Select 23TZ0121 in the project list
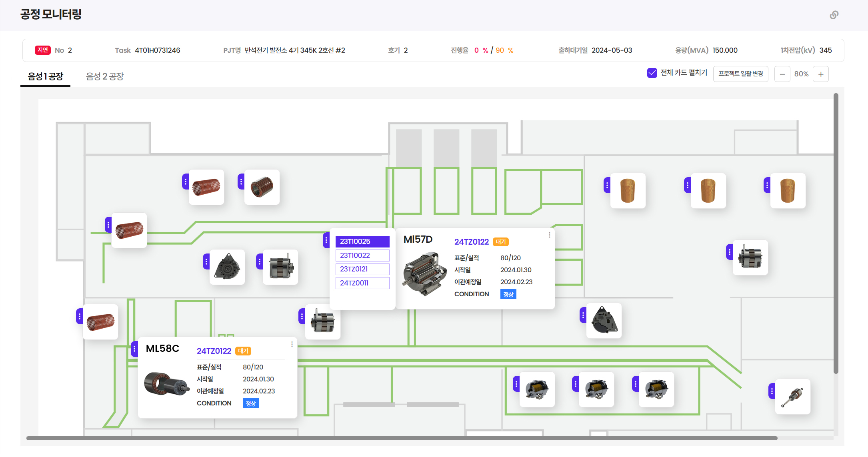Image resolution: width=868 pixels, height=457 pixels. coord(362,269)
